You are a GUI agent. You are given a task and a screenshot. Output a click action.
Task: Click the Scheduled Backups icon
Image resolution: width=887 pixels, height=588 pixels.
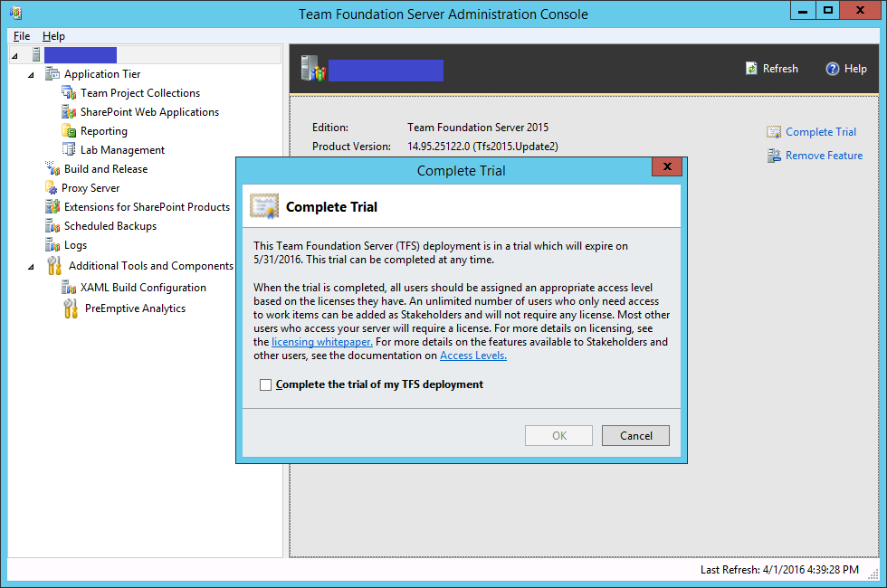[52, 225]
